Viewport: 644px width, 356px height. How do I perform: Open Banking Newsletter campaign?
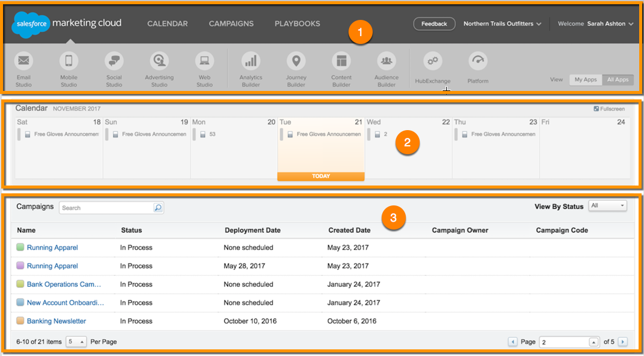click(x=56, y=321)
